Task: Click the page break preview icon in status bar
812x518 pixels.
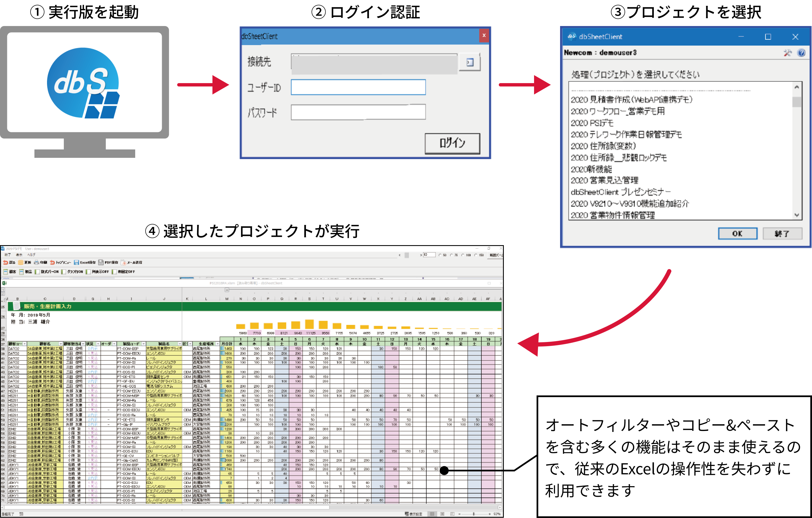Action: 452,514
